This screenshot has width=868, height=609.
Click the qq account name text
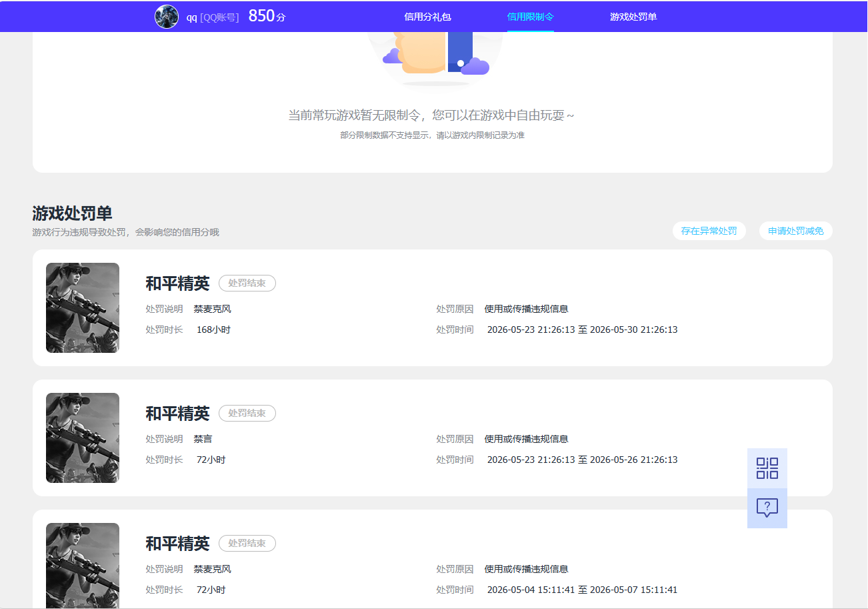pyautogui.click(x=191, y=17)
